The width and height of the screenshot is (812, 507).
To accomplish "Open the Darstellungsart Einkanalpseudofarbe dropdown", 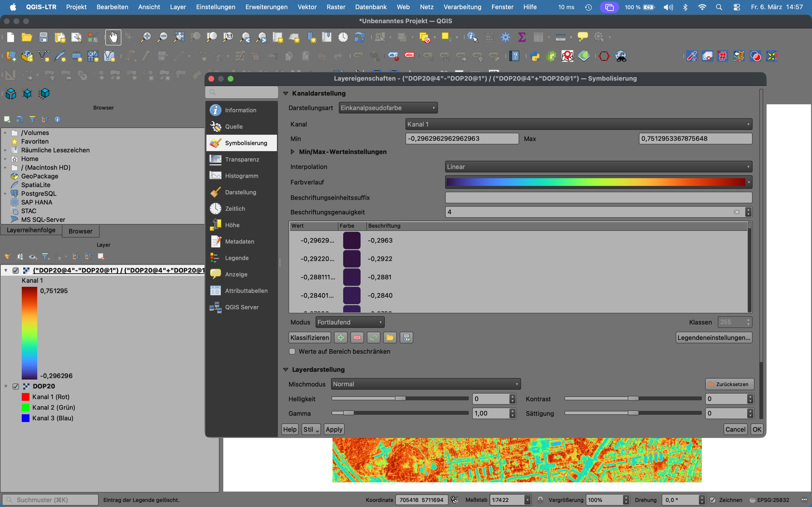I will point(388,108).
